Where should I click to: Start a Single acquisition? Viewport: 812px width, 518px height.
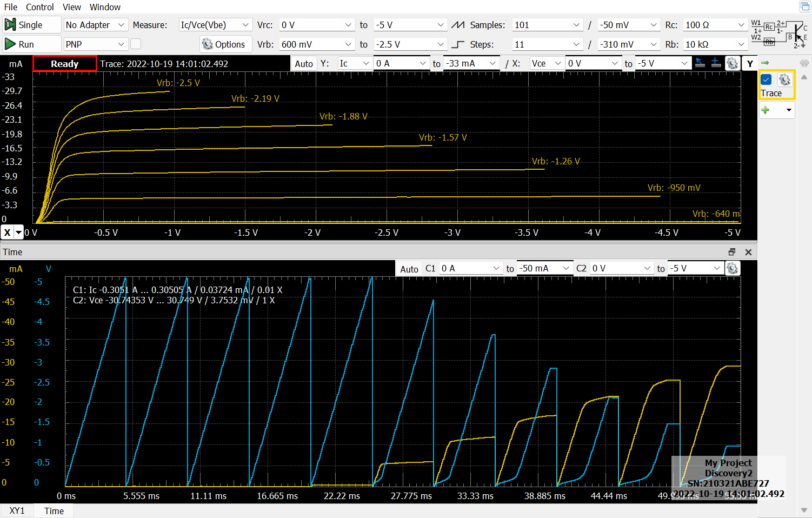(31, 25)
